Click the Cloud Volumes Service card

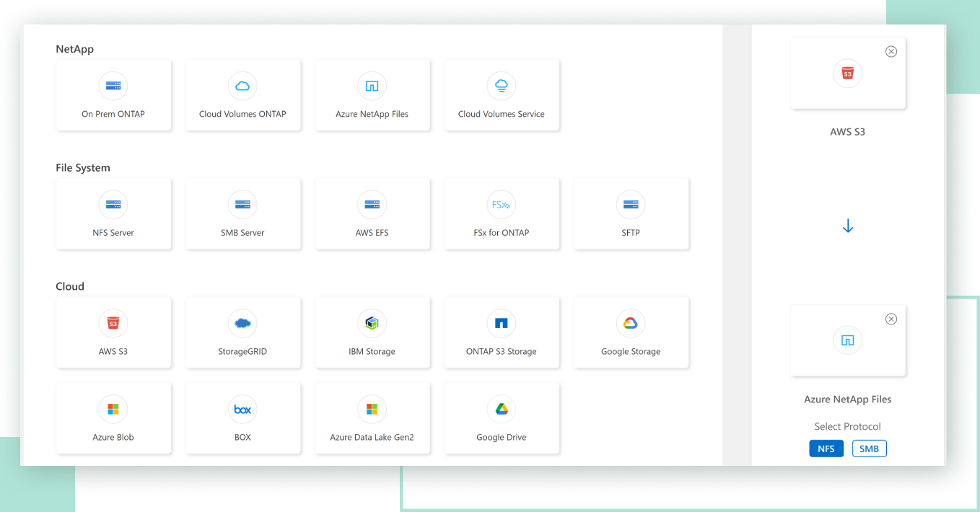coord(501,95)
